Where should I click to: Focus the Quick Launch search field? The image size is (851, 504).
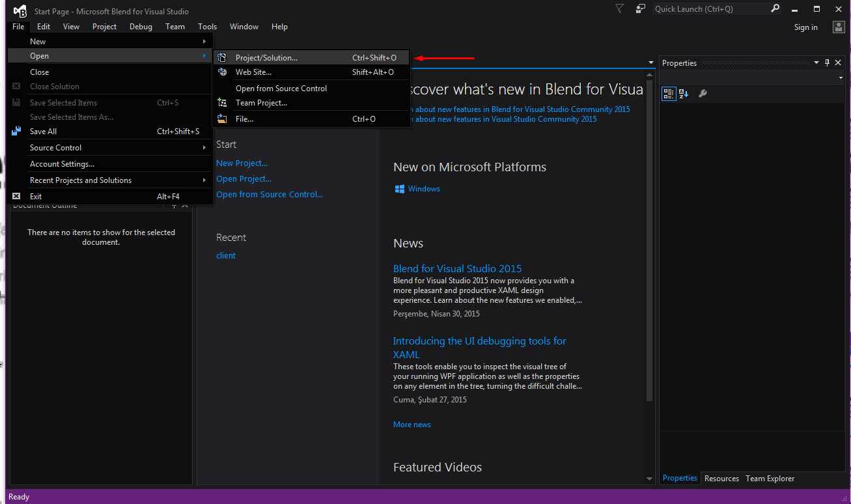[x=710, y=8]
